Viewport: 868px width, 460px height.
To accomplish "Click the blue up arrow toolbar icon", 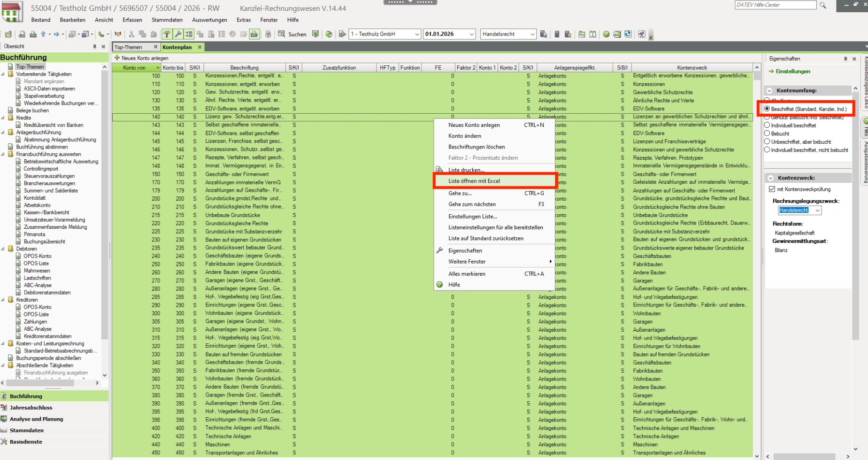I will (x=43, y=34).
